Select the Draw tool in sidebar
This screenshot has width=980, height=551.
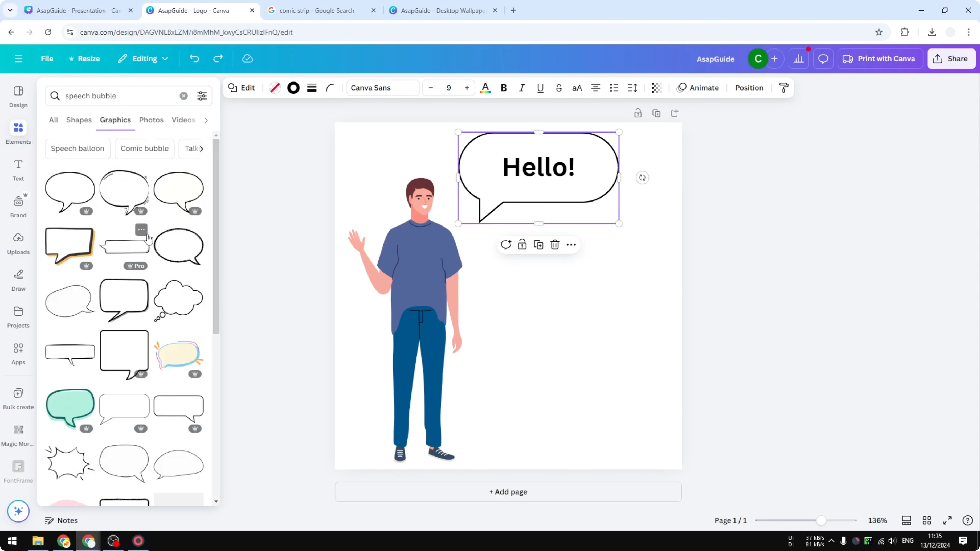pos(18,280)
